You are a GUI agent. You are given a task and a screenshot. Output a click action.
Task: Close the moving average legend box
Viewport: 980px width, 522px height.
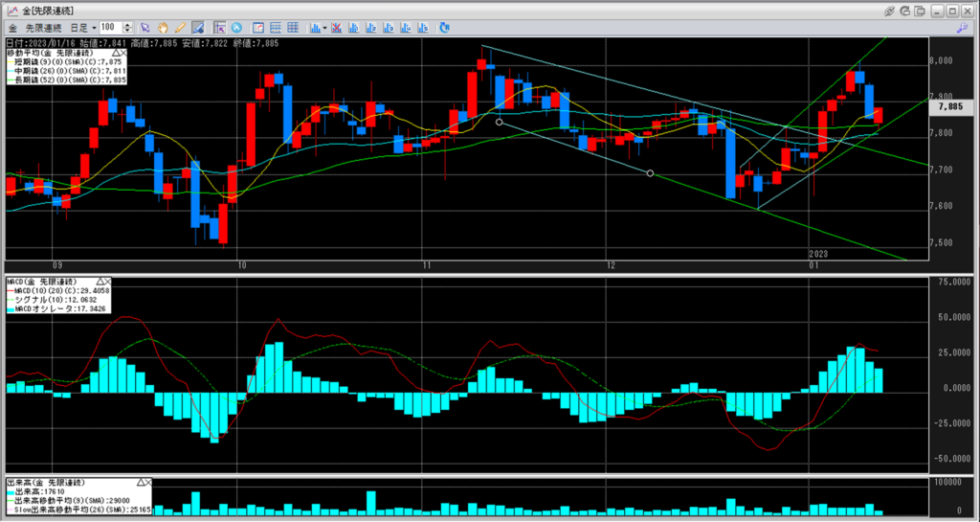click(123, 53)
